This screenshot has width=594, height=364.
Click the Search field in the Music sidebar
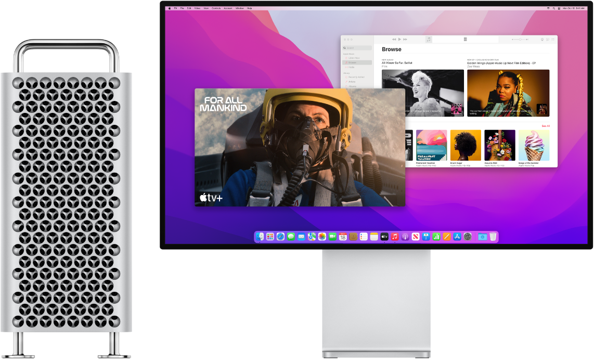point(357,48)
